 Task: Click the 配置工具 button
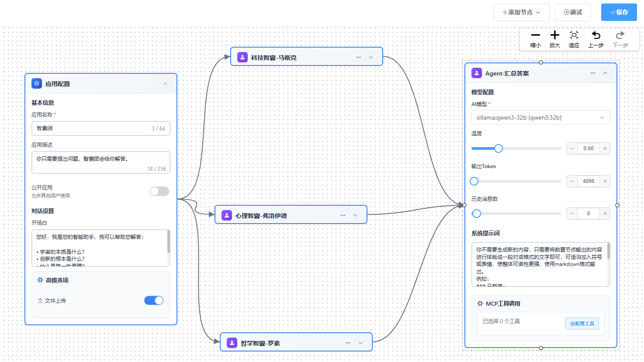pyautogui.click(x=582, y=324)
